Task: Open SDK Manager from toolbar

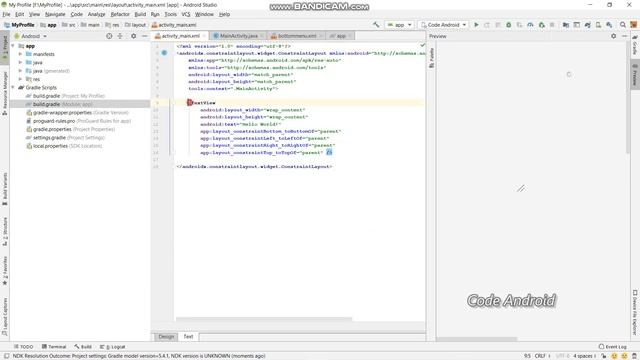Action: click(609, 25)
